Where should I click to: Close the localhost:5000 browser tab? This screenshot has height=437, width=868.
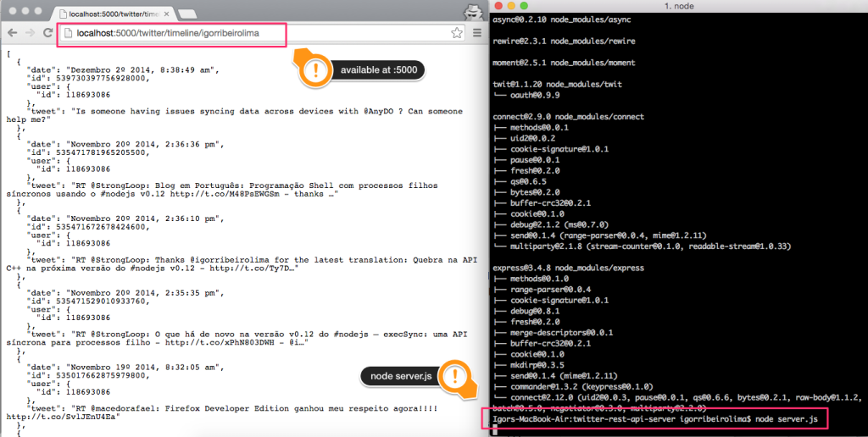point(167,14)
